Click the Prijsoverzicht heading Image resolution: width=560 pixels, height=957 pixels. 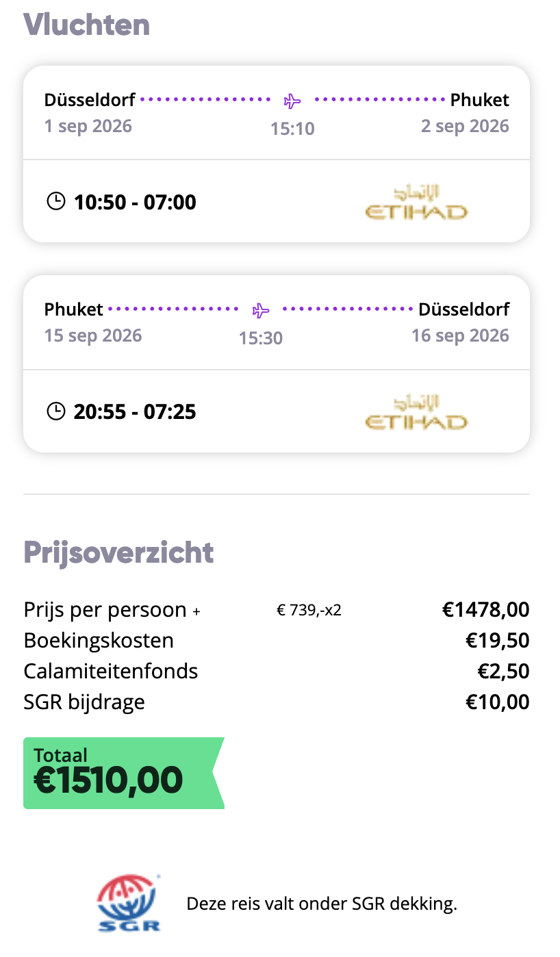tap(118, 552)
